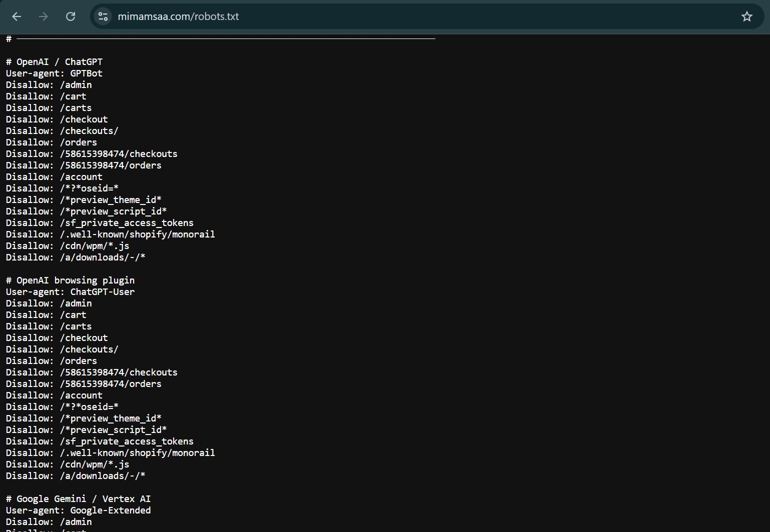Click the 'User-agent: ChatGPT-User' line

coord(70,292)
